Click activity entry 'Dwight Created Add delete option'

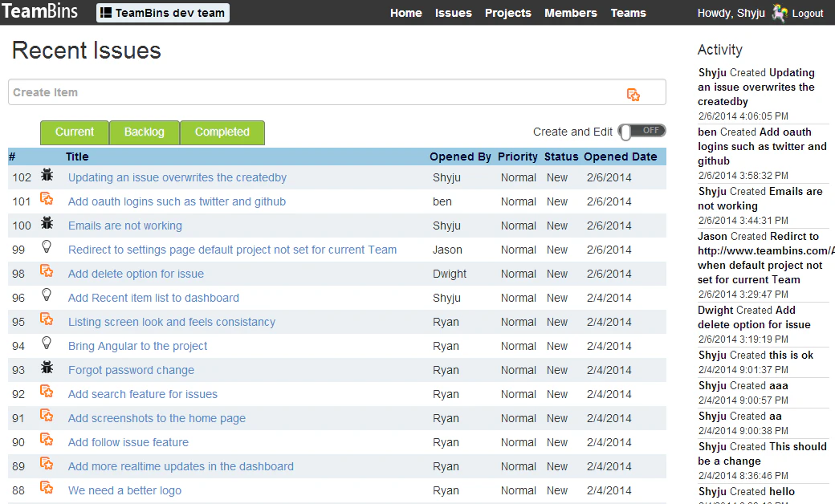754,317
